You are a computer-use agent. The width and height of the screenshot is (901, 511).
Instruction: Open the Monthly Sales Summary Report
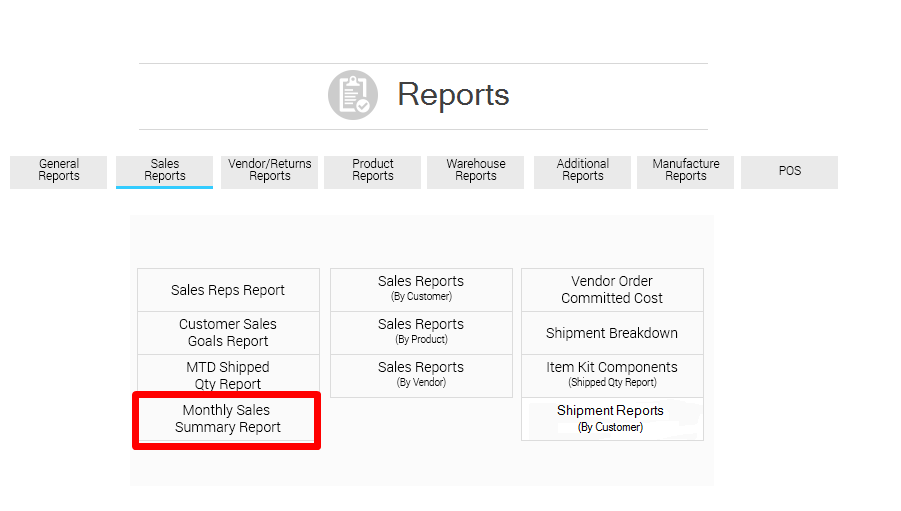pos(227,419)
